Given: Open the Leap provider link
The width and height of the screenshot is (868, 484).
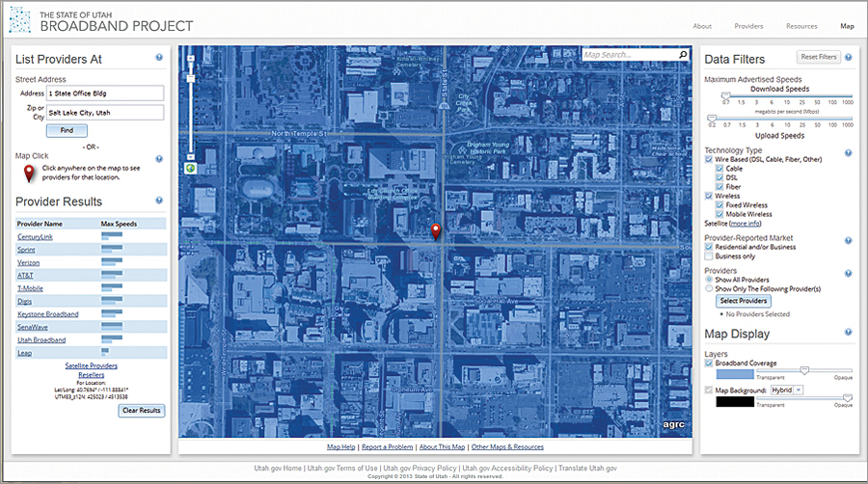Looking at the screenshot, I should coord(24,353).
